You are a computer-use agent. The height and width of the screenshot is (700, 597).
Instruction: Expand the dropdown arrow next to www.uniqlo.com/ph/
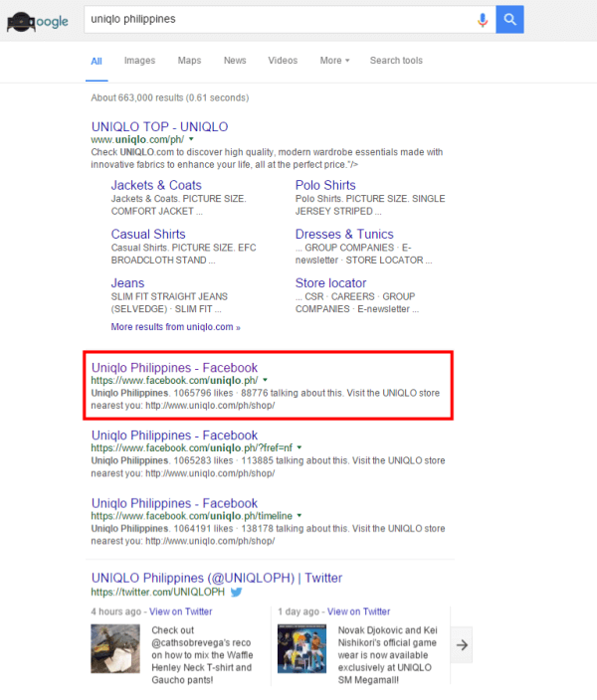click(x=191, y=139)
